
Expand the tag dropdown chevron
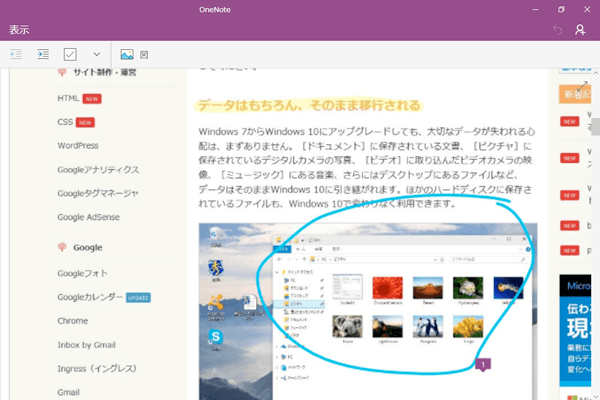(x=97, y=54)
